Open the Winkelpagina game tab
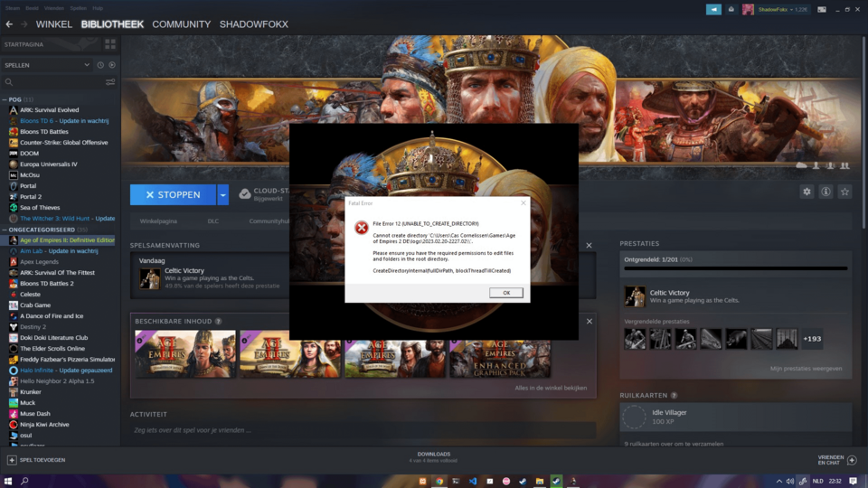Screen dimensions: 868x488 click(158, 221)
